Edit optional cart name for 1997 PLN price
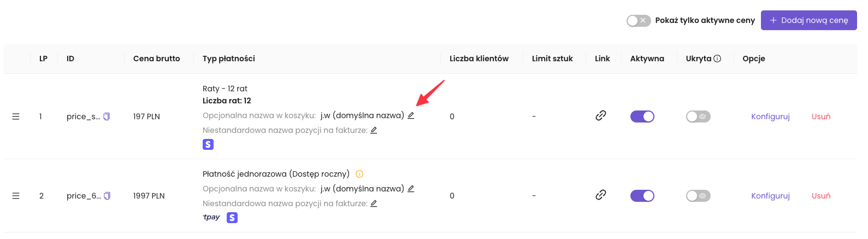Image resolution: width=868 pixels, height=239 pixels. [x=411, y=189]
